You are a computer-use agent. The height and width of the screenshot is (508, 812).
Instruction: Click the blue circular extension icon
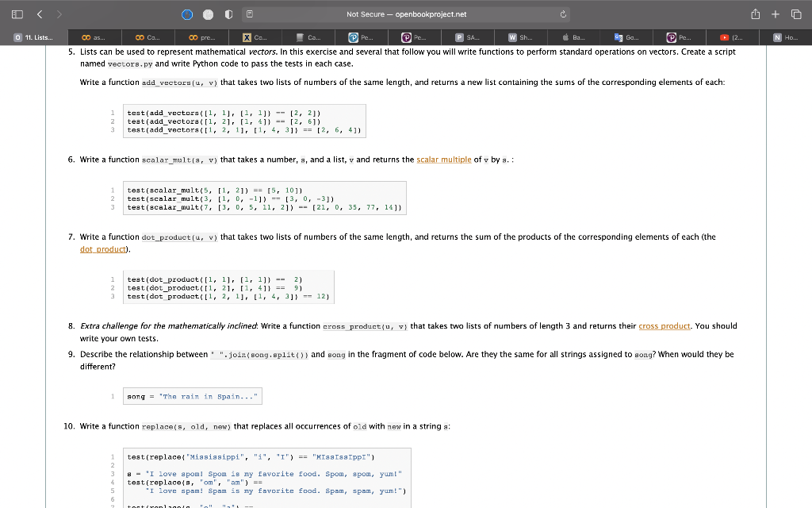pos(186,13)
